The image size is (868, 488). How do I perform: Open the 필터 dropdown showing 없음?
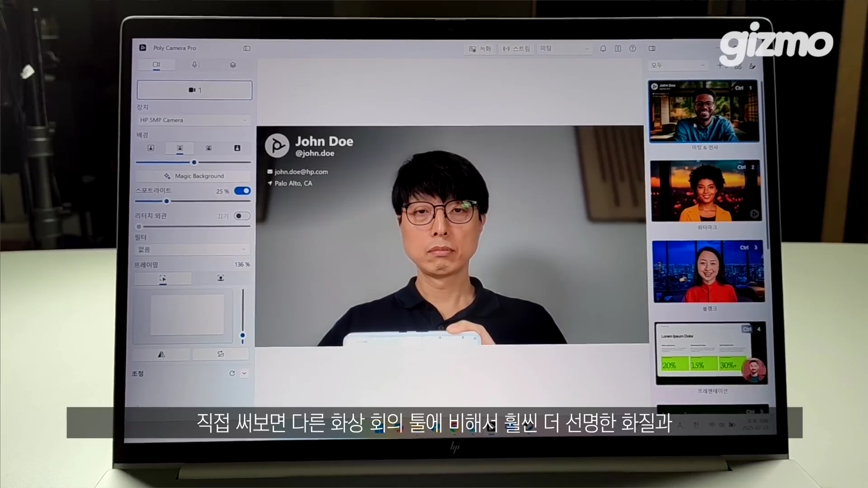(x=192, y=249)
